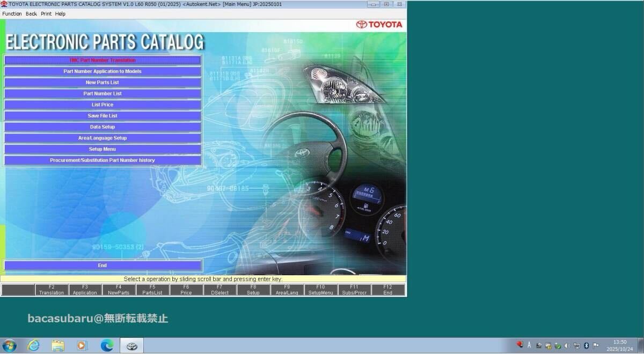The image size is (644, 354).
Task: Select the F7 DSelect function key
Action: (219, 290)
